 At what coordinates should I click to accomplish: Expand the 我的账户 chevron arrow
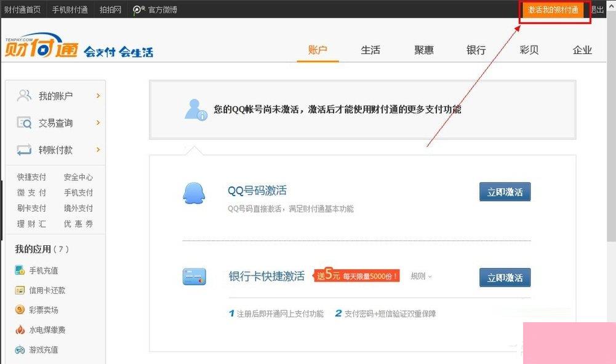coord(98,95)
